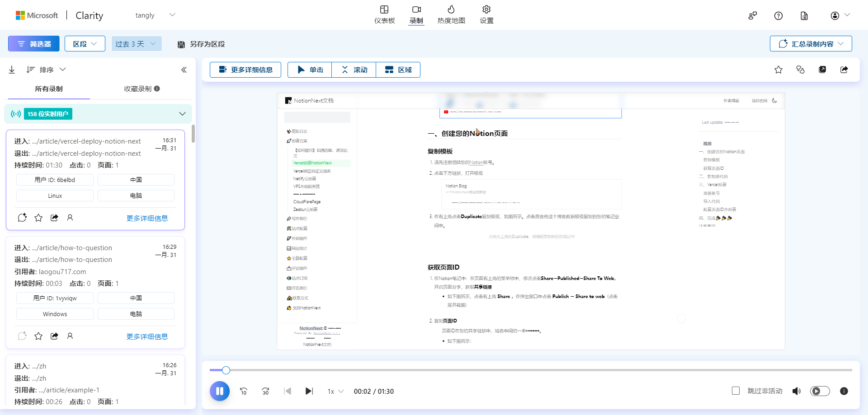Toggle the autoplay switch in player controls
The image size is (868, 415).
(x=820, y=391)
